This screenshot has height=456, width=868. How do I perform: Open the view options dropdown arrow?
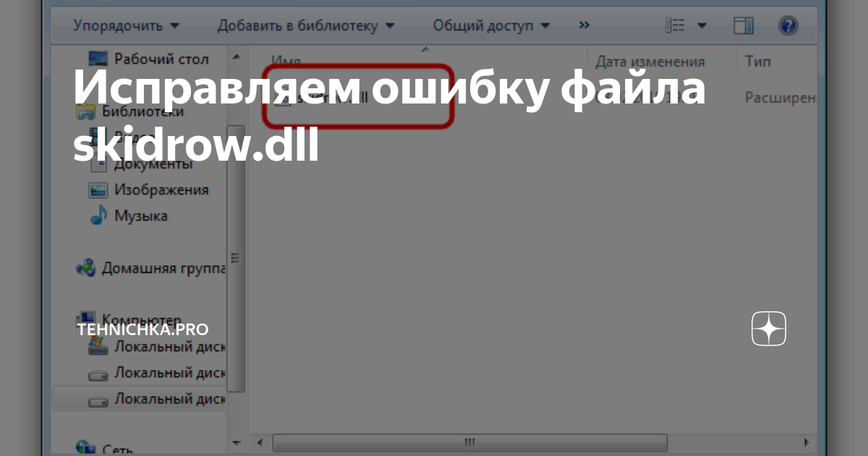[702, 26]
